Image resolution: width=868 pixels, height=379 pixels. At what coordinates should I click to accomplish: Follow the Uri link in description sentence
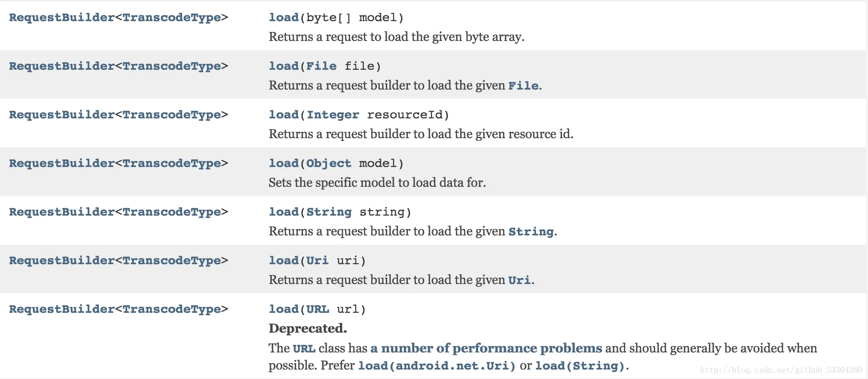point(520,280)
